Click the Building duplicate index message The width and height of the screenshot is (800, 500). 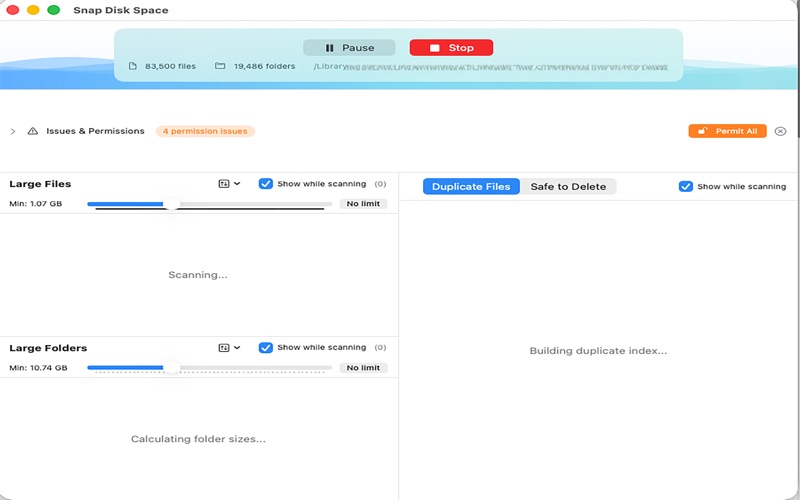598,351
